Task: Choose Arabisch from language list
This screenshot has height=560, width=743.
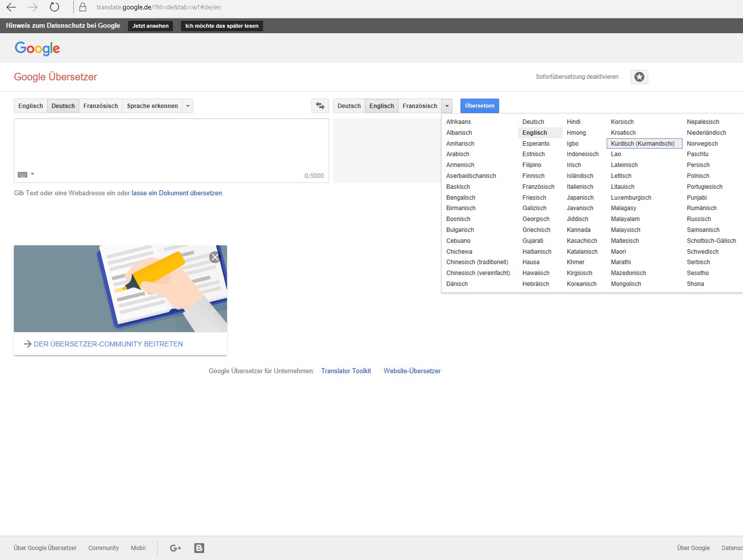Action: 457,154
